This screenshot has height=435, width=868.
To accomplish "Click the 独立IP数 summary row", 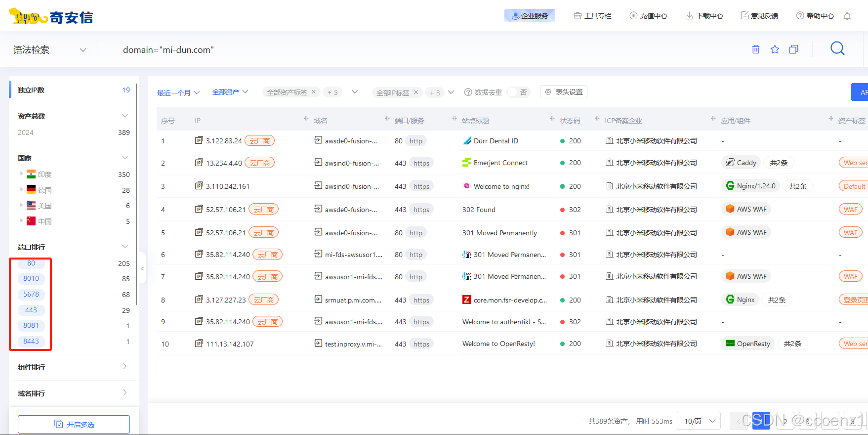I will click(x=73, y=90).
